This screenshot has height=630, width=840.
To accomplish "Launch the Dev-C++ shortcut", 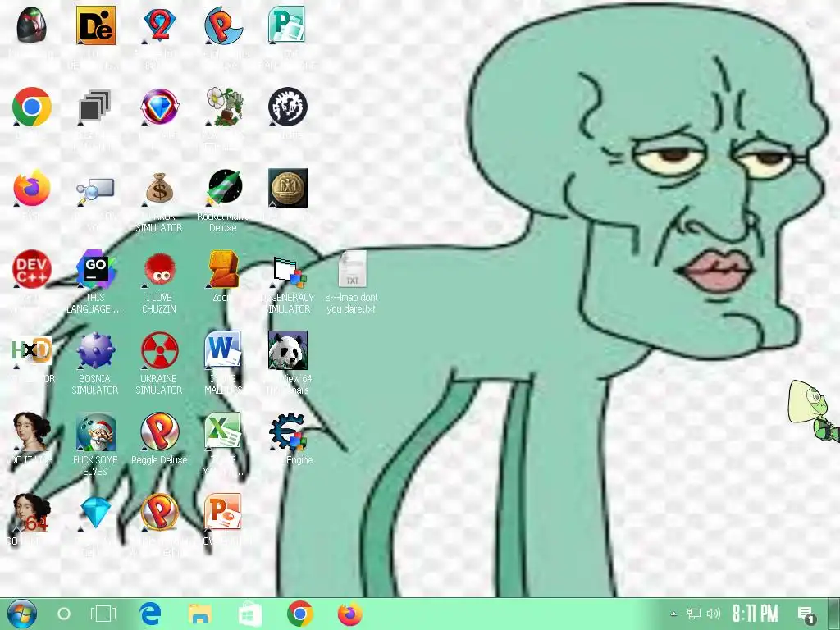I will [32, 269].
